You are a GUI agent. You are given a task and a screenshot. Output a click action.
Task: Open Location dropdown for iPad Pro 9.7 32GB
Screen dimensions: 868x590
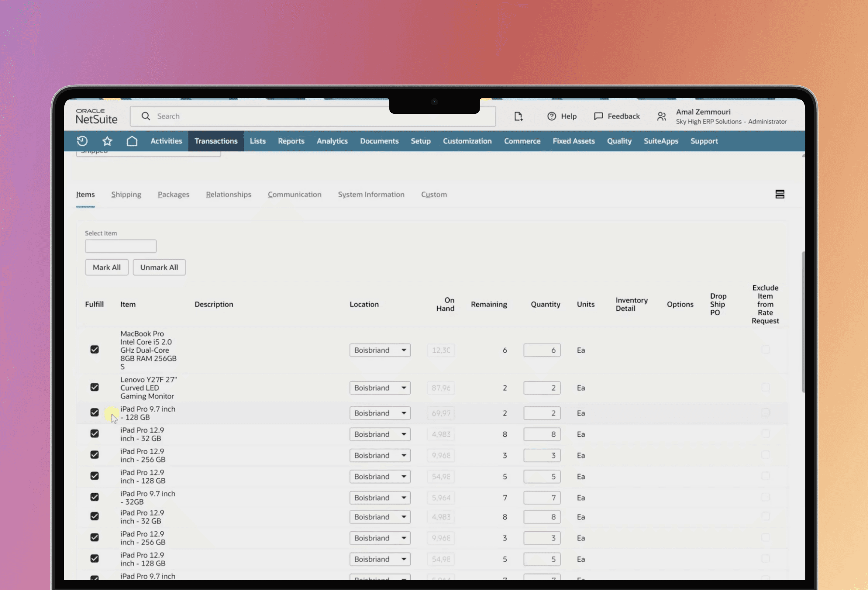tap(380, 498)
